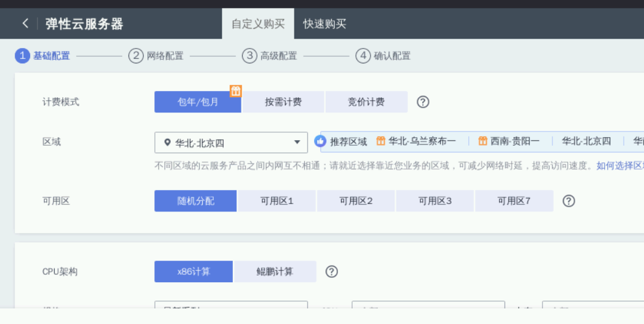Select 鲲鹏计算 CPU architecture
Screen dimensions: 644x324
275,272
